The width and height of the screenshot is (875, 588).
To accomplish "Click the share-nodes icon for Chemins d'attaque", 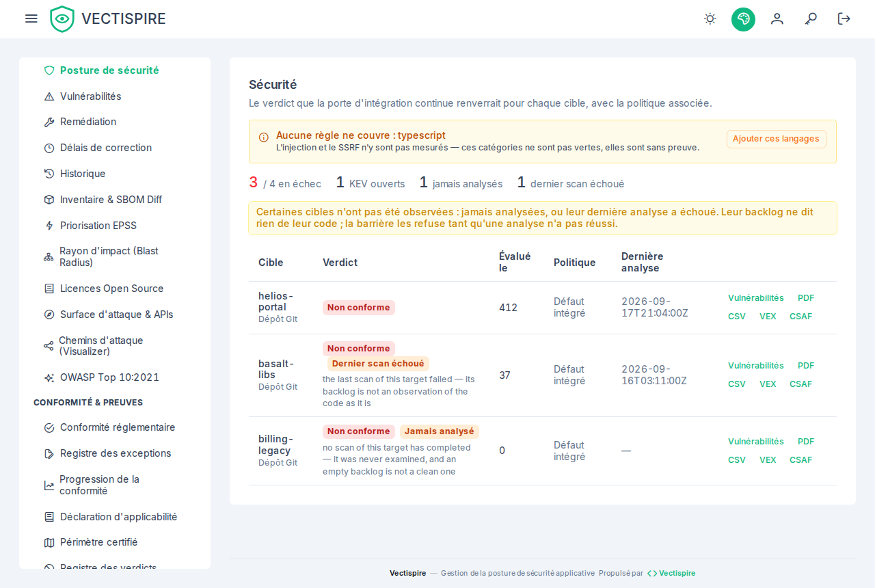I will tap(49, 346).
